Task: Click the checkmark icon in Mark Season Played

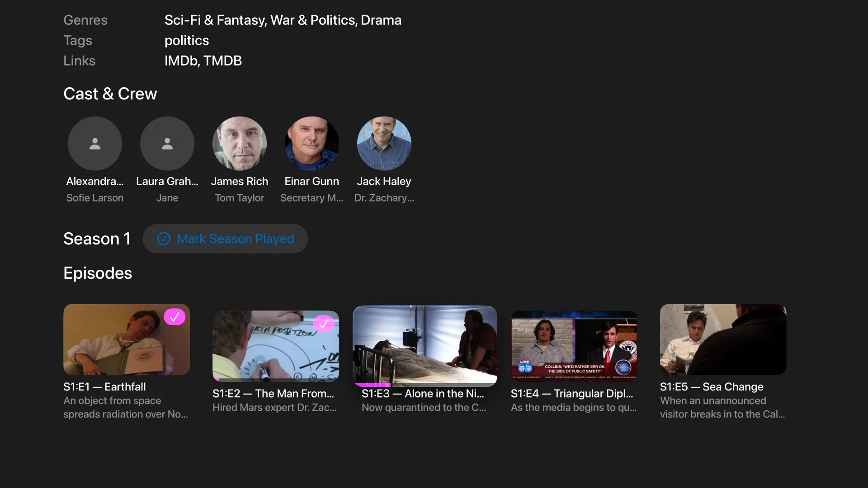Action: [164, 239]
